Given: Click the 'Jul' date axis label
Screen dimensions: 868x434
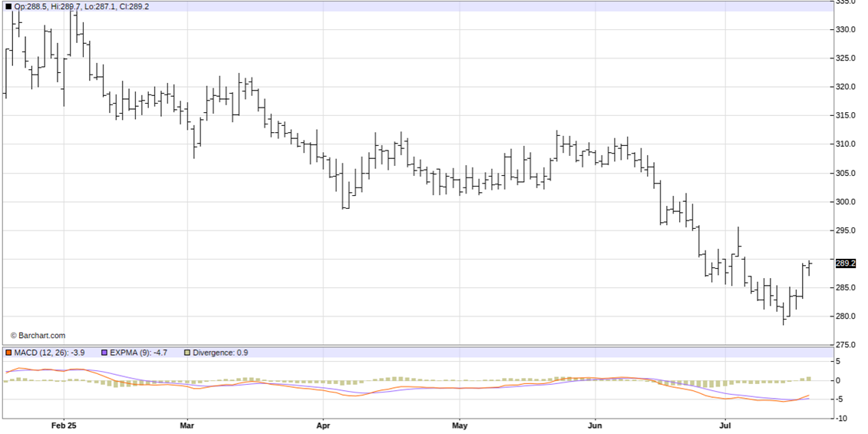Looking at the screenshot, I should [x=725, y=426].
